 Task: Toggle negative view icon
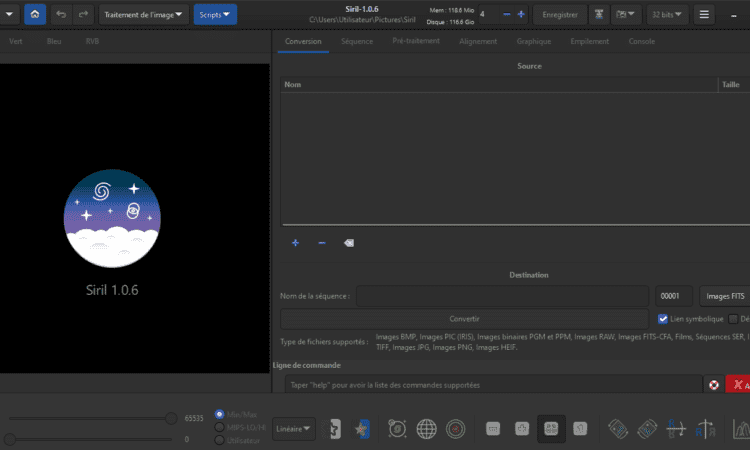[333, 429]
